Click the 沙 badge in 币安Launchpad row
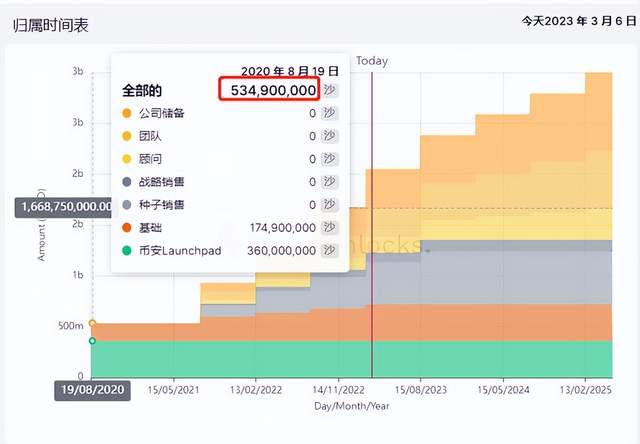Image resolution: width=640 pixels, height=444 pixels. pos(329,251)
